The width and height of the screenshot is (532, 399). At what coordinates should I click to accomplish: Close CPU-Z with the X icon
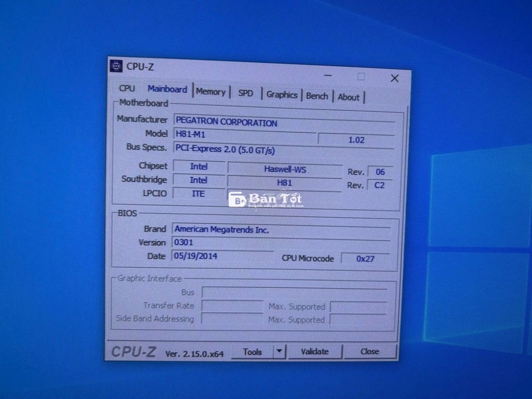(x=394, y=78)
